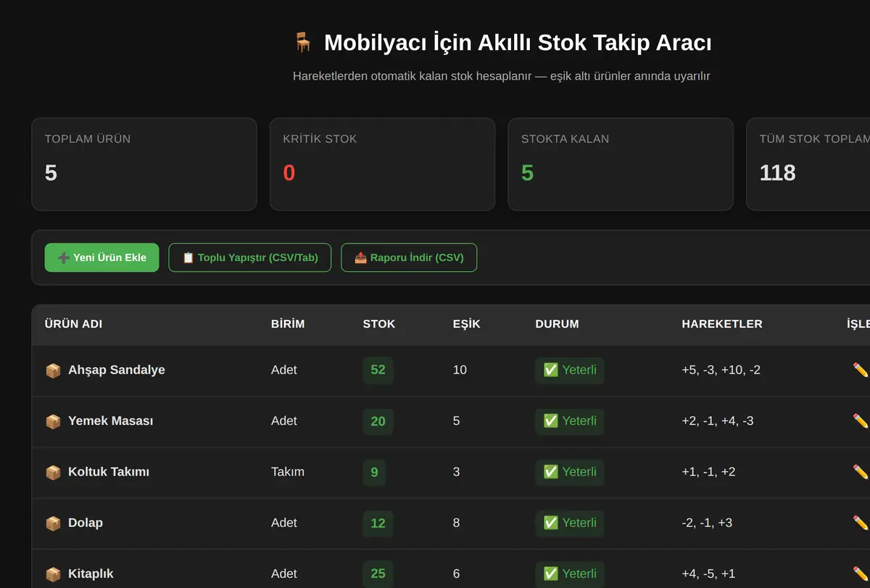Download report via Raporu İndir (CSV)

409,257
